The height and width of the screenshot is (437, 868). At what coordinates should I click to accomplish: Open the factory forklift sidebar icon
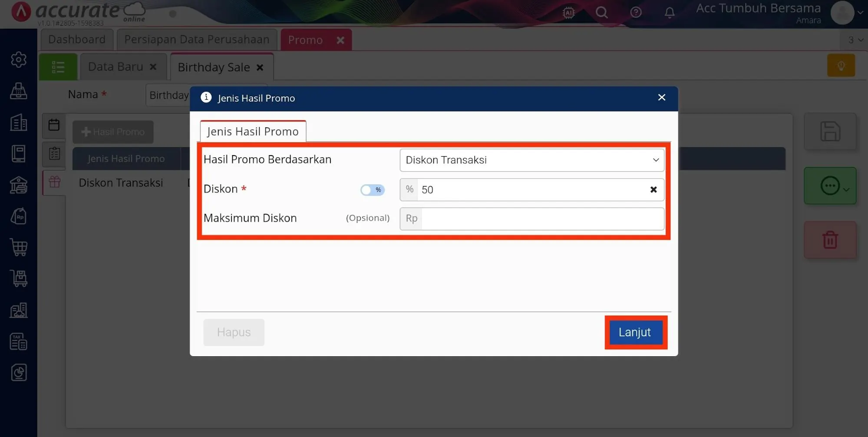pos(19,310)
